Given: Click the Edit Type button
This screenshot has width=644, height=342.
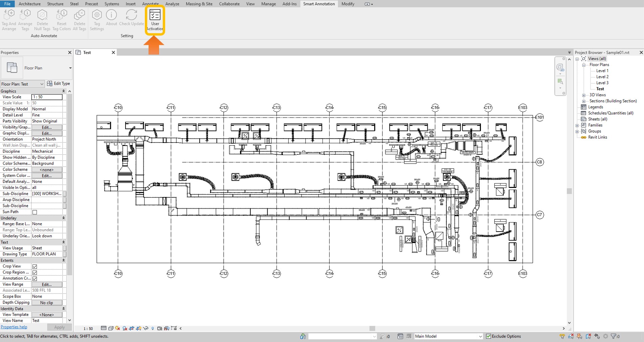Looking at the screenshot, I should (x=59, y=84).
